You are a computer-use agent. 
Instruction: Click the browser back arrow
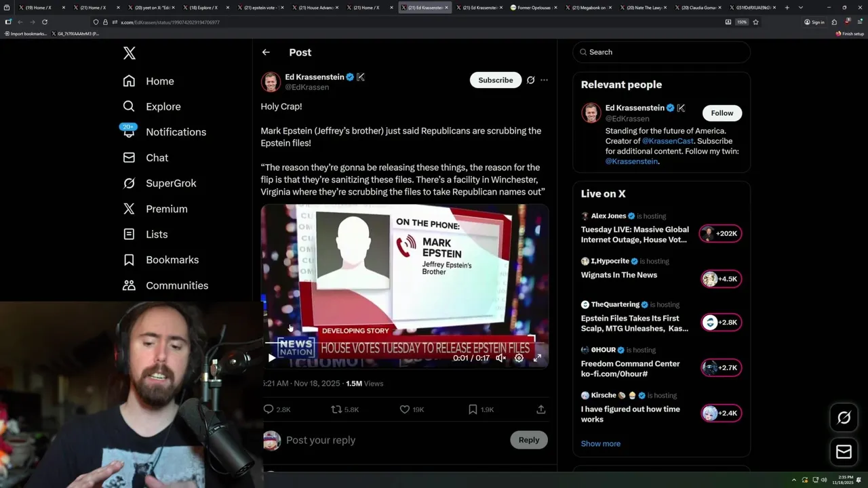coord(20,22)
